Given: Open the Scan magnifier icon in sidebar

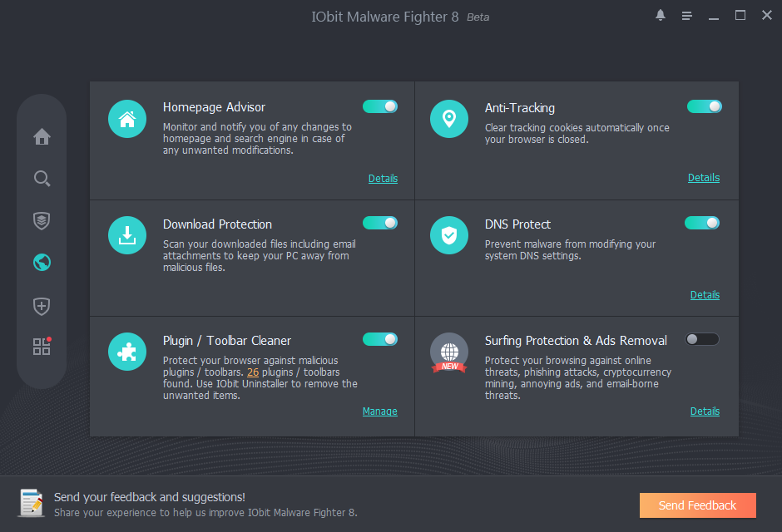Looking at the screenshot, I should [x=42, y=179].
